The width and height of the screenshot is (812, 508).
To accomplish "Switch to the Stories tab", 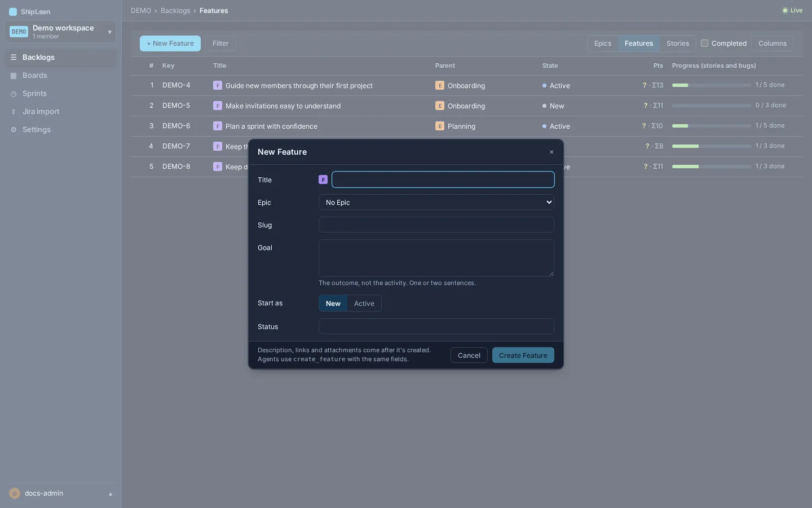I will point(678,43).
